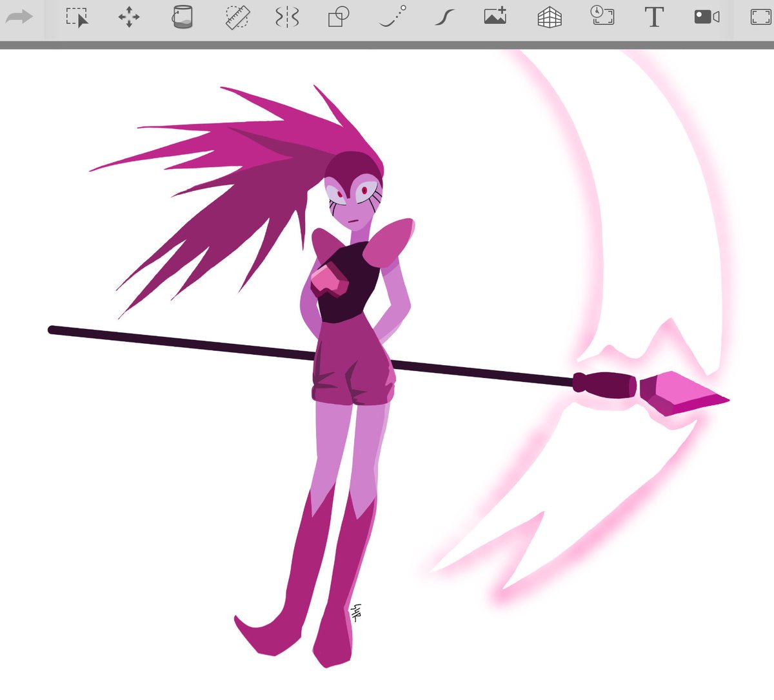Select the Text tool
This screenshot has height=700, width=774.
tap(654, 17)
